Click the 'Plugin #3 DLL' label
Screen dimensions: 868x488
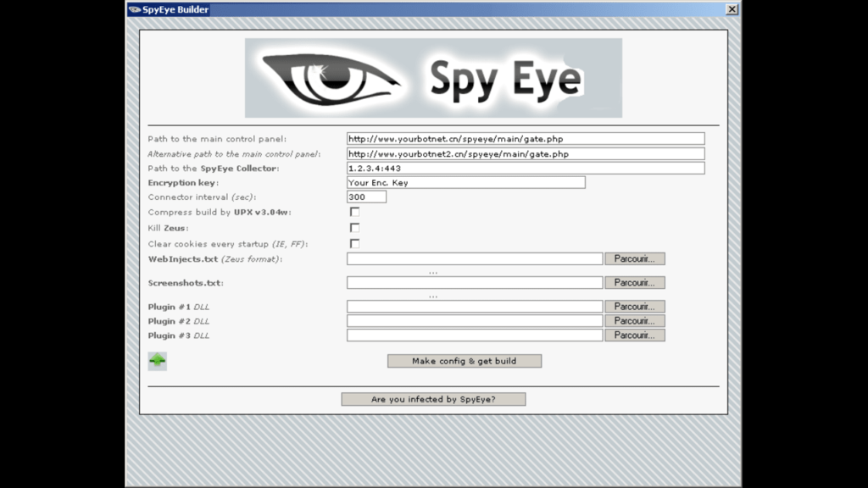click(178, 335)
